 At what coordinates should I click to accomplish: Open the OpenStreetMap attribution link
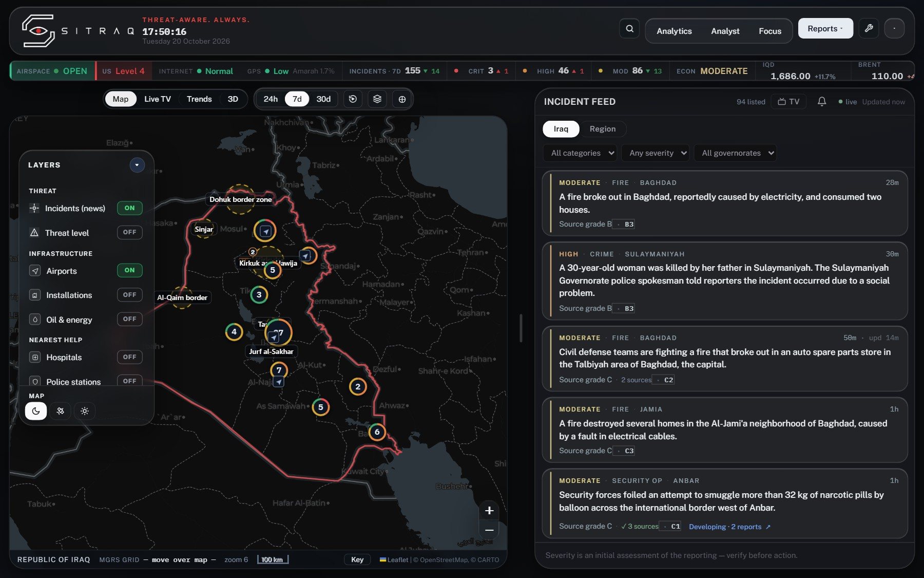[444, 560]
